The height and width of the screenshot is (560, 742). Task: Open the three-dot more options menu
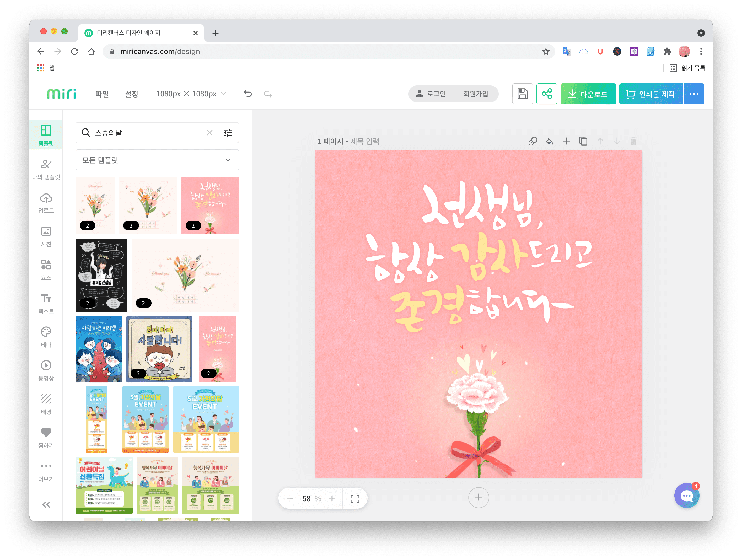click(694, 94)
